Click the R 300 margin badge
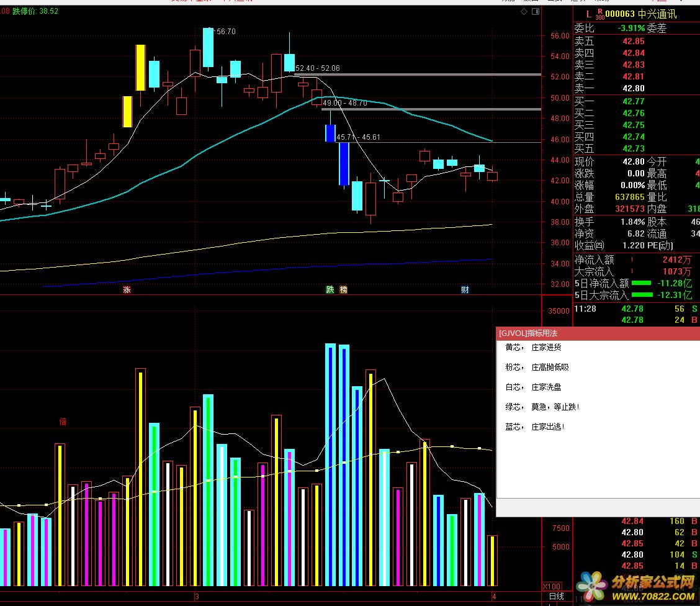 pos(599,14)
